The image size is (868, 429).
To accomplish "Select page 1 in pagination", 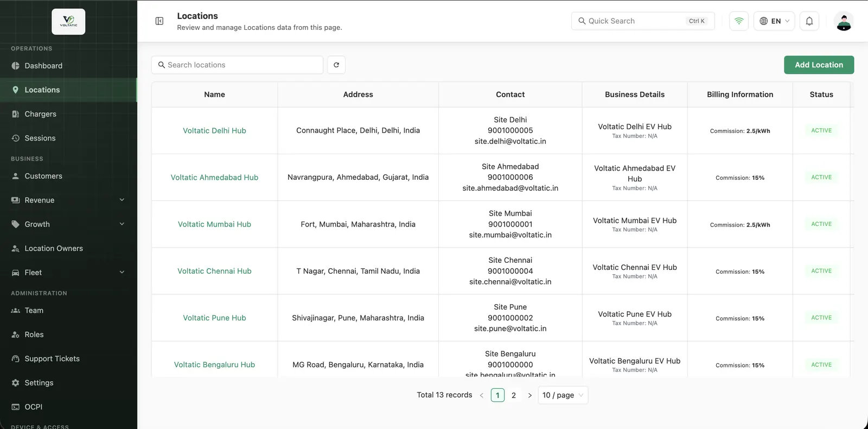I will click(x=497, y=395).
